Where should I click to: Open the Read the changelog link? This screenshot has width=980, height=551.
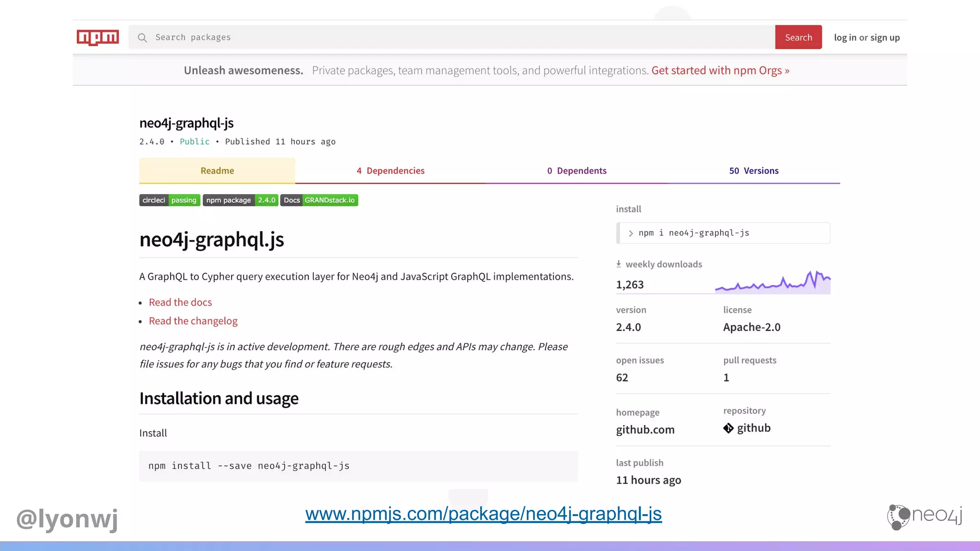click(x=193, y=321)
